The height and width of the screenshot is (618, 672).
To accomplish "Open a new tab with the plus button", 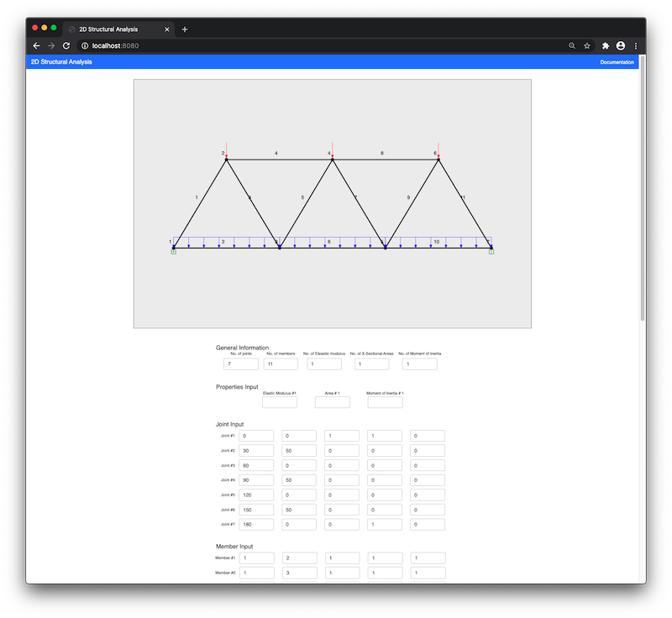I will [x=185, y=29].
